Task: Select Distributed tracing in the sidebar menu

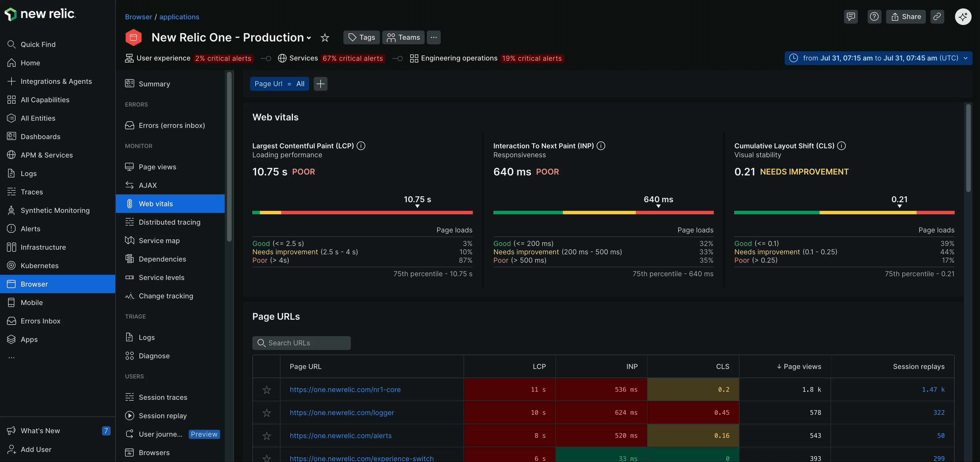Action: [169, 222]
